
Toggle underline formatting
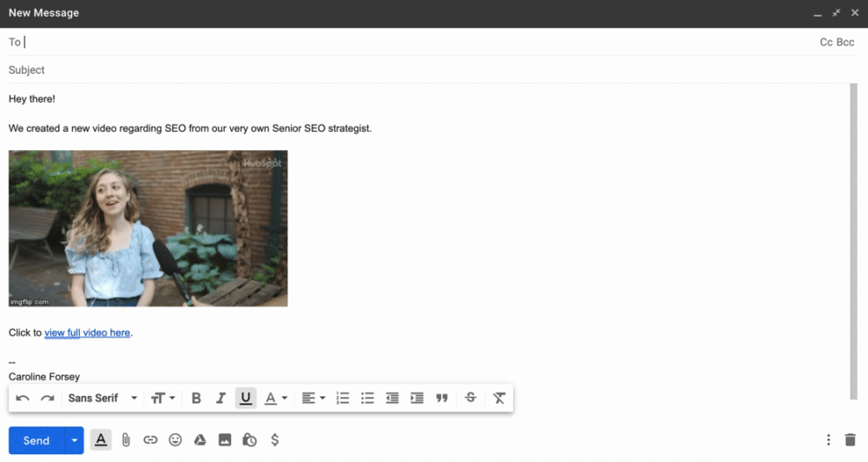coord(246,398)
